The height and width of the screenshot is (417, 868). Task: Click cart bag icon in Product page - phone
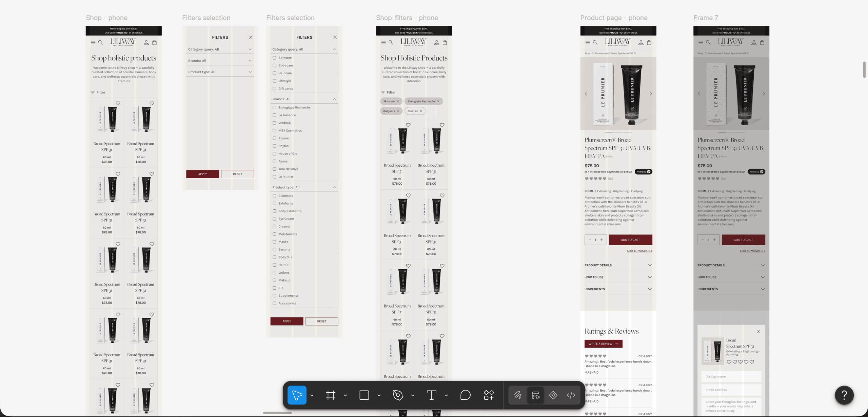(x=649, y=43)
